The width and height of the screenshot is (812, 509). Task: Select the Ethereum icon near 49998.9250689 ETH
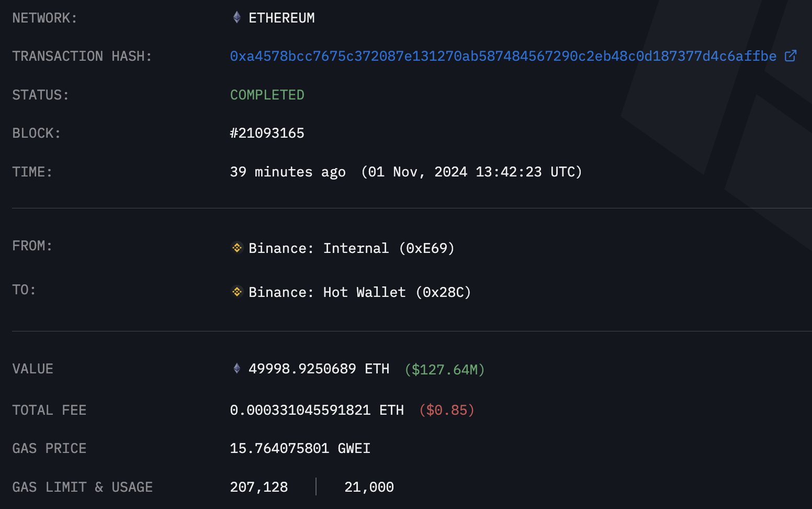pyautogui.click(x=236, y=369)
